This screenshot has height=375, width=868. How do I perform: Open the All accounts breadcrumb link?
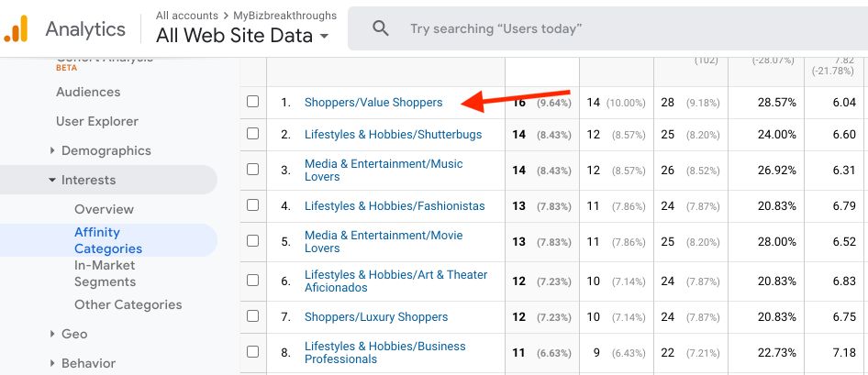(x=186, y=16)
